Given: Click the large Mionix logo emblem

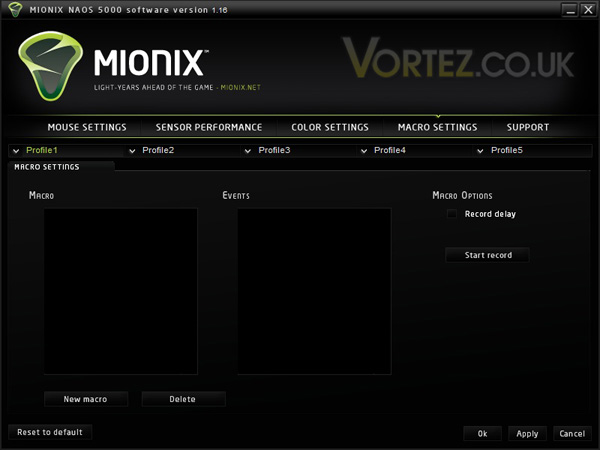Looking at the screenshot, I should click(x=50, y=66).
